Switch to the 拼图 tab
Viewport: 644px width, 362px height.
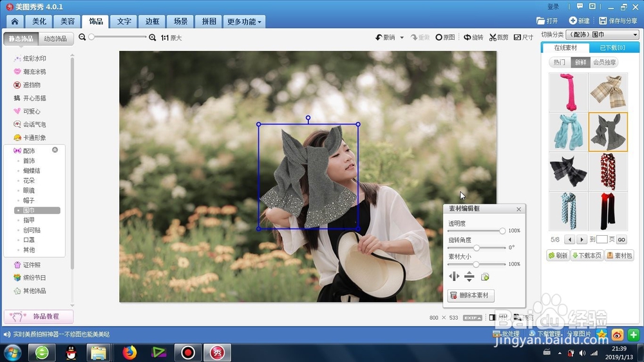click(209, 21)
